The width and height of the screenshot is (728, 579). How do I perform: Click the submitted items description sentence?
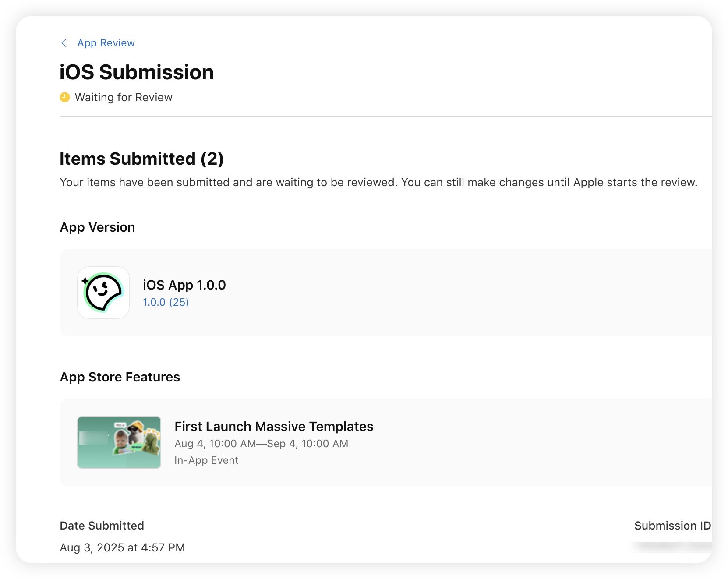tap(378, 182)
